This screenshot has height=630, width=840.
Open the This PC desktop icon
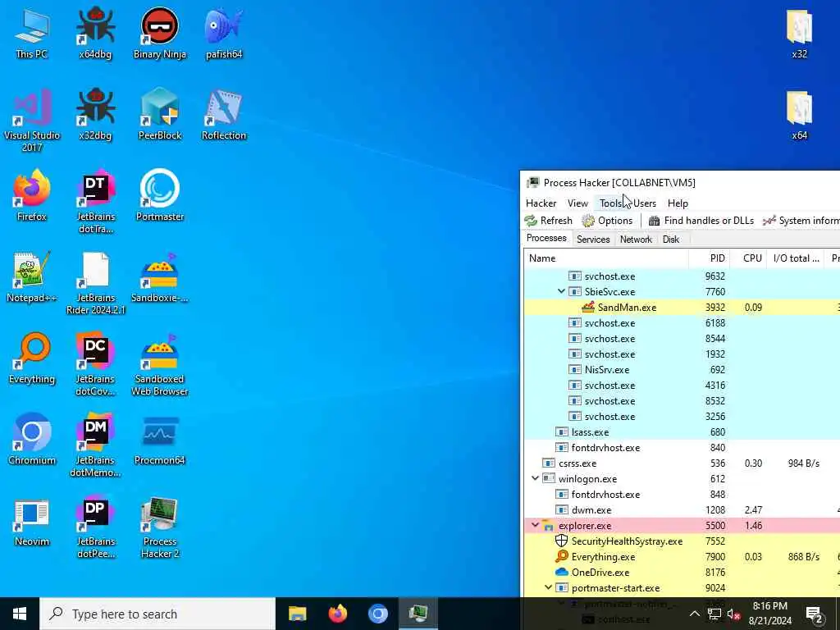[32, 33]
